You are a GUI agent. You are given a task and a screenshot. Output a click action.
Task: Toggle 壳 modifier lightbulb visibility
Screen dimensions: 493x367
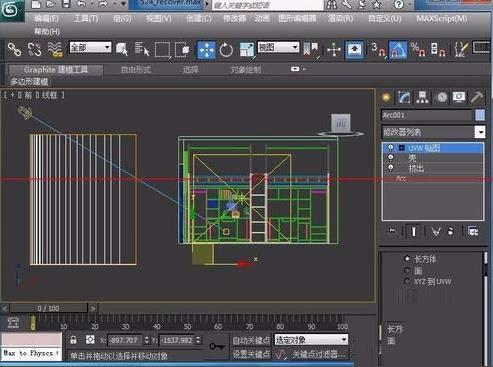(x=390, y=157)
